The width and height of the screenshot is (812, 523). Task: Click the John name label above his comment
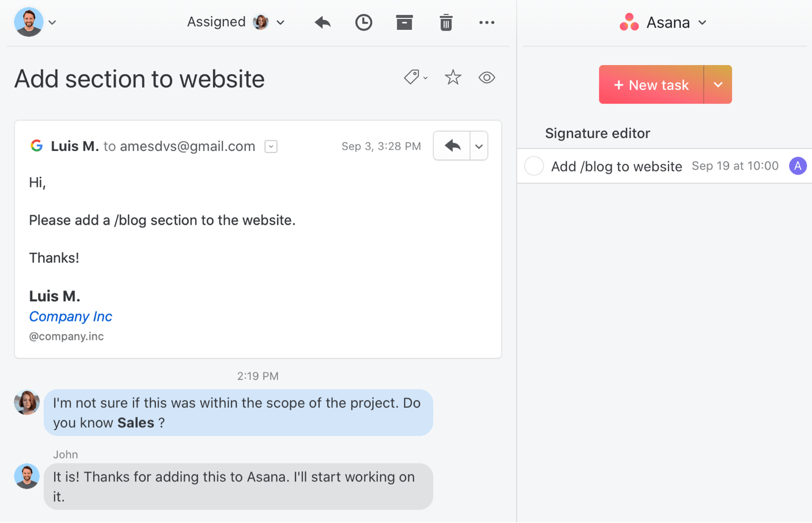point(65,454)
